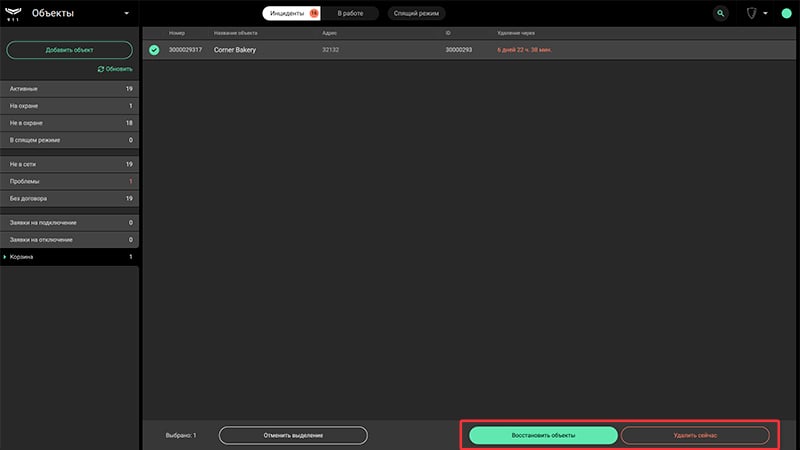Open Заявки на подключение list
The height and width of the screenshot is (450, 800).
69,222
